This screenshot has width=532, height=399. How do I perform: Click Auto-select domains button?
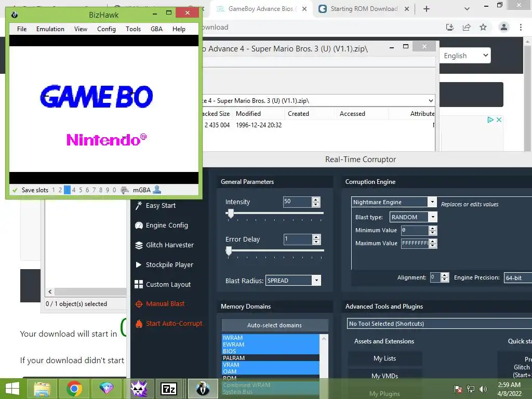coord(274,325)
